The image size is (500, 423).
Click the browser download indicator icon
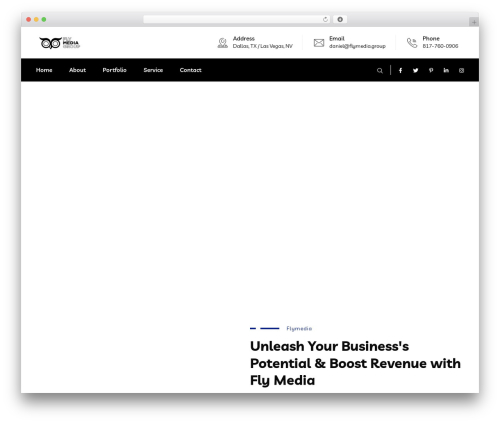tap(340, 19)
